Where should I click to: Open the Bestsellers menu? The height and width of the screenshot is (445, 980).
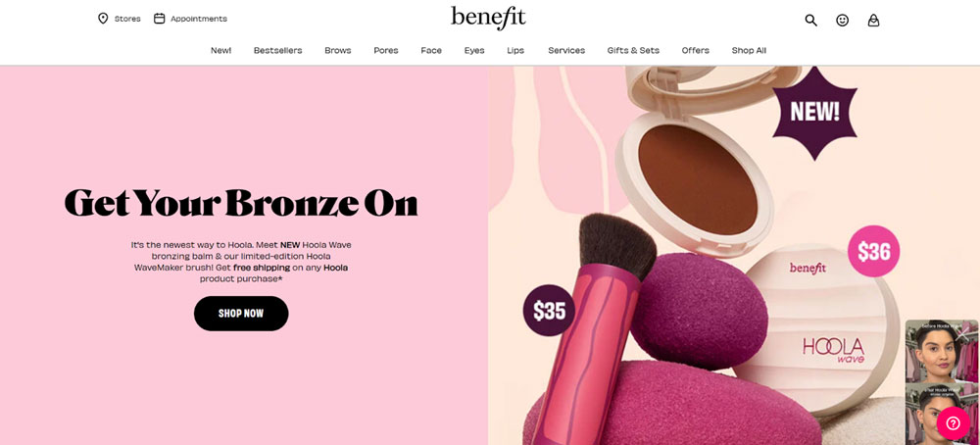tap(277, 51)
